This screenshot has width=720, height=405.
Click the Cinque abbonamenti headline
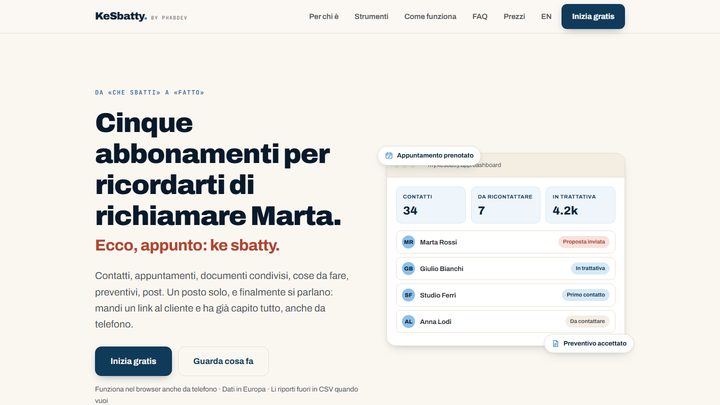(219, 169)
